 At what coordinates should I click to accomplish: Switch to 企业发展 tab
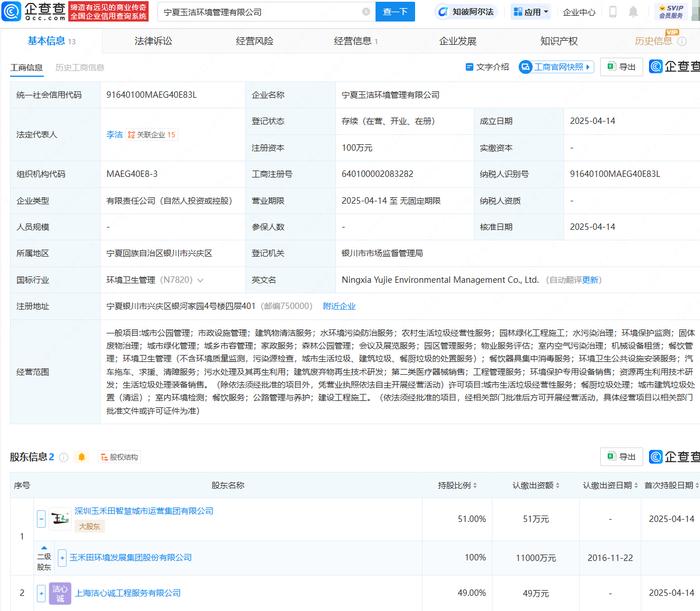click(x=458, y=41)
